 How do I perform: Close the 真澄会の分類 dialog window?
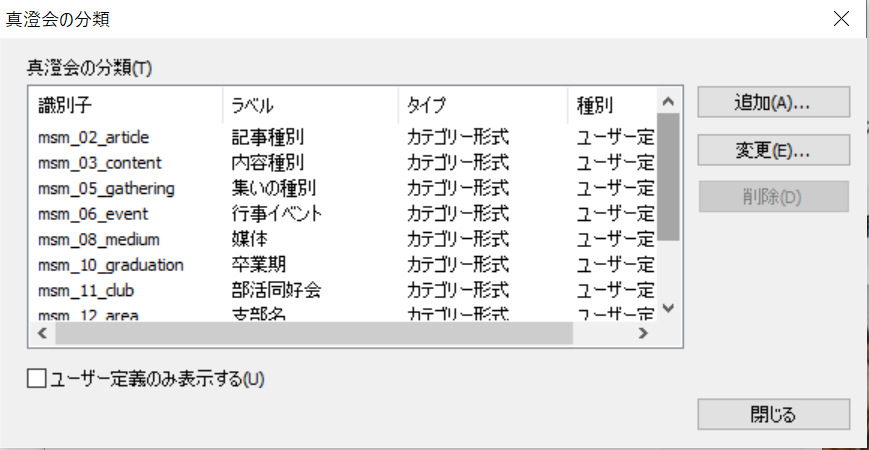tap(842, 18)
